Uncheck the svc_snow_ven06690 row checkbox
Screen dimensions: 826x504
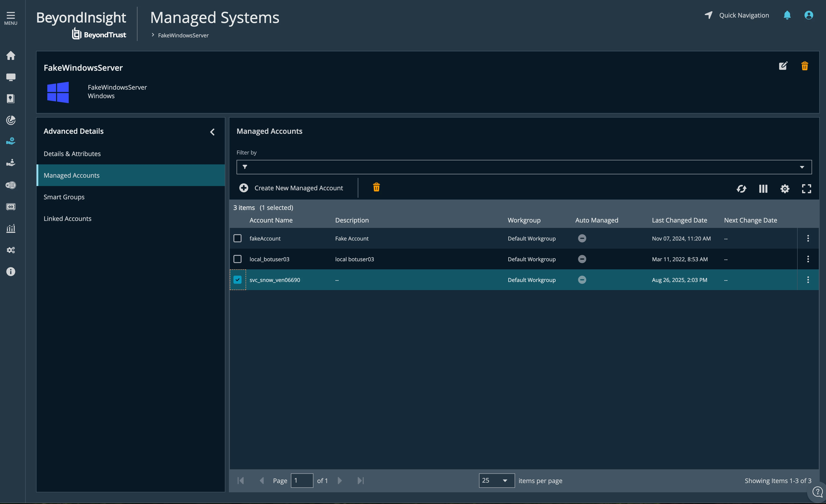click(x=237, y=280)
